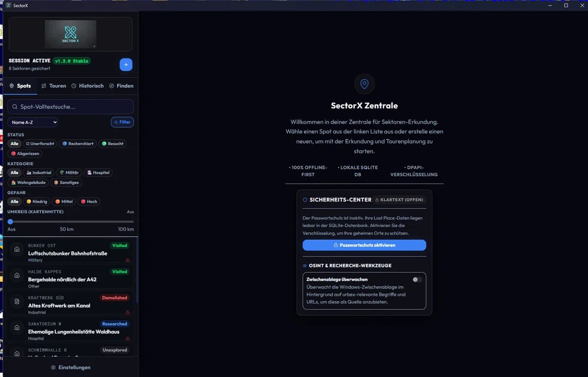Viewport: 588px width, 377px height.
Task: Click the map pin icon above SectorX Zentrale
Action: coord(364,84)
